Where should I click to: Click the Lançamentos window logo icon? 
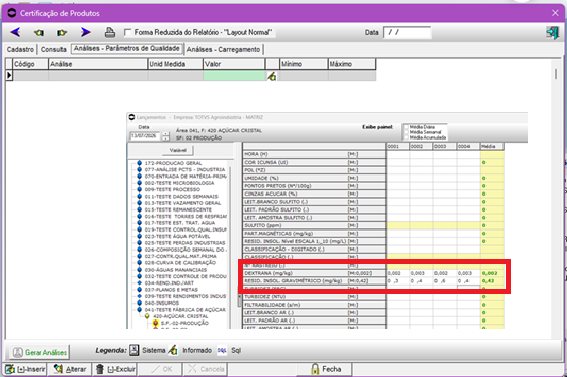click(x=132, y=117)
